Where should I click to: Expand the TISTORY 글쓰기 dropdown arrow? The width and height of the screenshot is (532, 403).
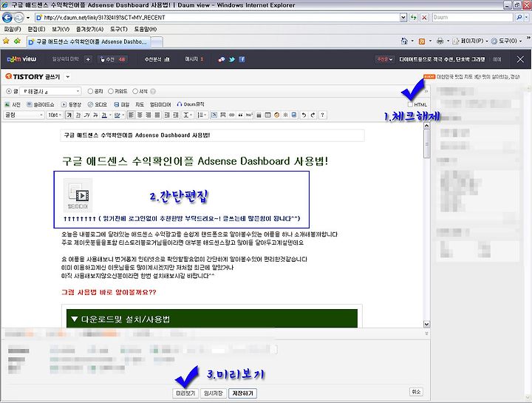point(67,77)
